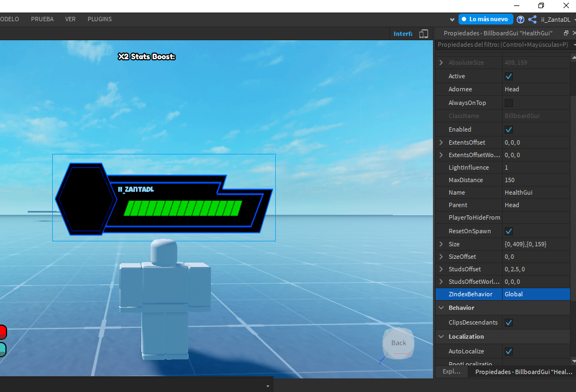Open the PLUGINS ribbon tab
The image size is (576, 392).
(x=100, y=19)
